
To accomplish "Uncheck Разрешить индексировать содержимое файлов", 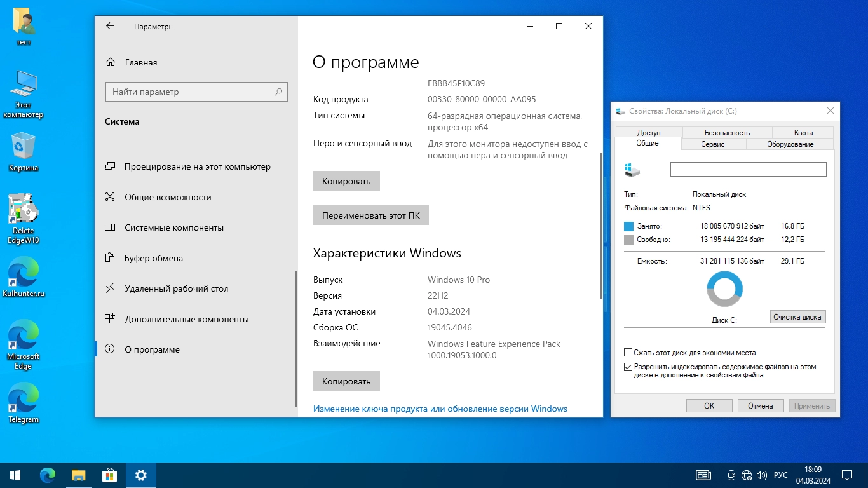I will (x=628, y=367).
